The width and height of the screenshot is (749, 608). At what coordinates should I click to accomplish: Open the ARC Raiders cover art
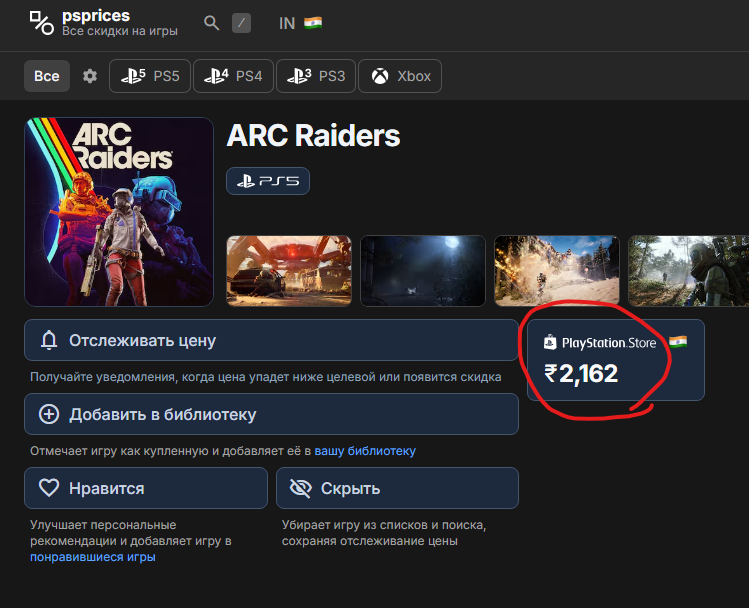click(x=119, y=212)
